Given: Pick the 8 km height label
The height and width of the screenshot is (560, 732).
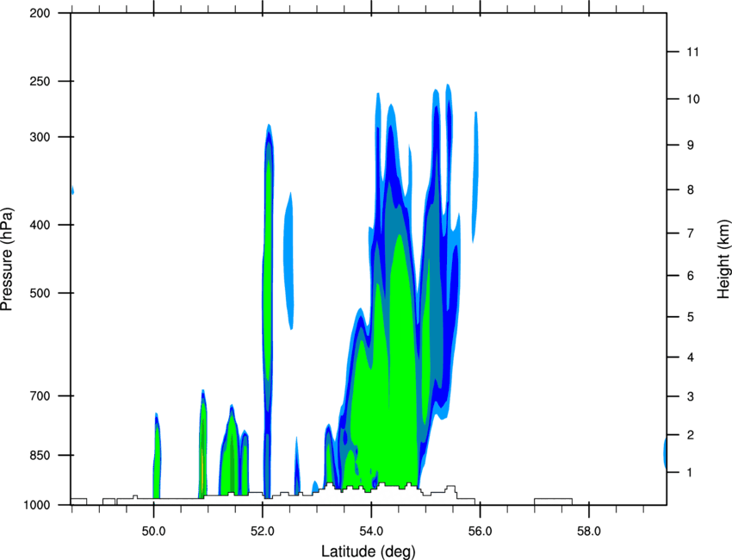Looking at the screenshot, I should click(690, 190).
